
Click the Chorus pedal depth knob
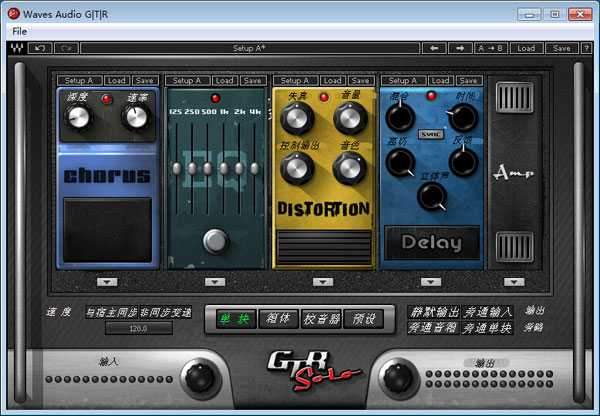pyautogui.click(x=79, y=117)
